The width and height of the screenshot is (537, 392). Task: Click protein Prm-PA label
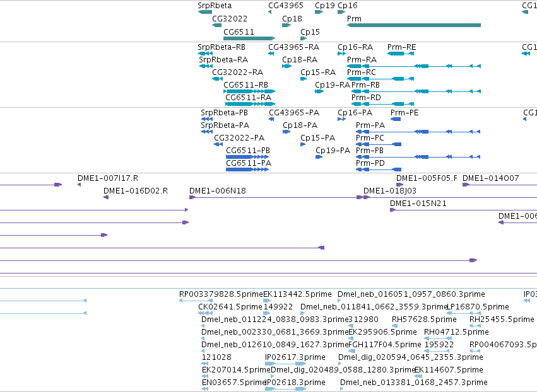pyautogui.click(x=370, y=125)
